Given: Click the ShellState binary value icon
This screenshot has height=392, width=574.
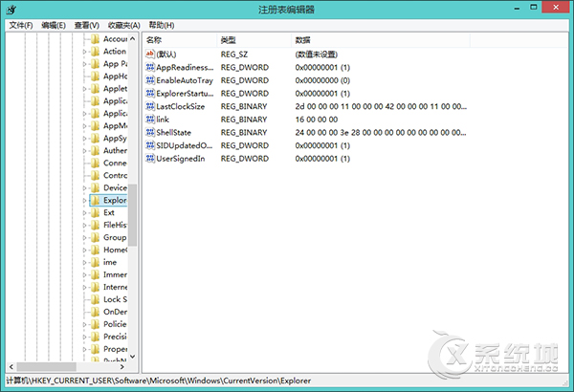Looking at the screenshot, I should click(x=150, y=132).
